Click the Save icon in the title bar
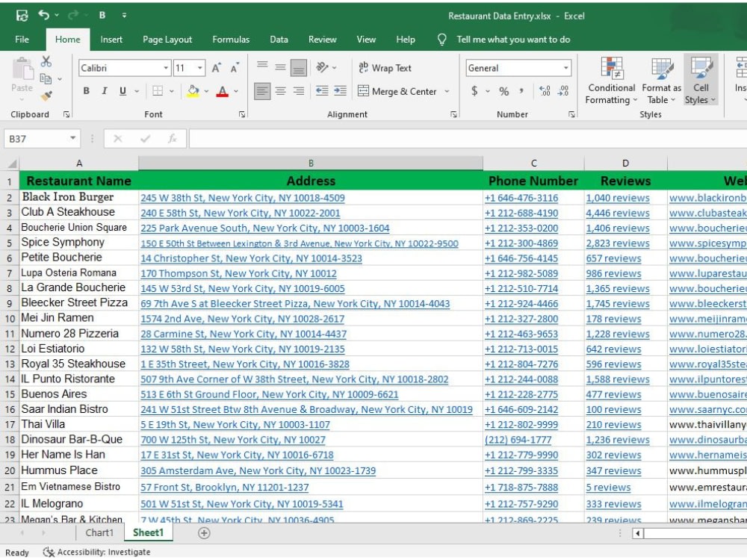This screenshot has height=560, width=747. tap(22, 16)
